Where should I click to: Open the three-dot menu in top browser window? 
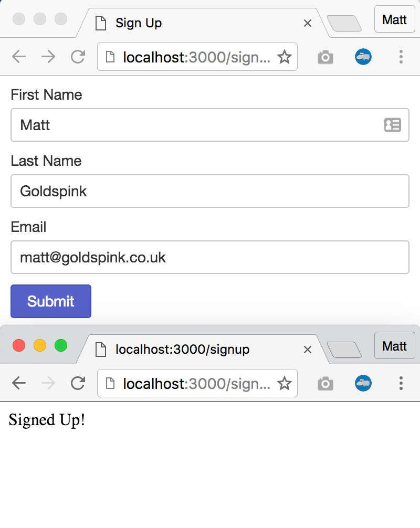[x=401, y=57]
